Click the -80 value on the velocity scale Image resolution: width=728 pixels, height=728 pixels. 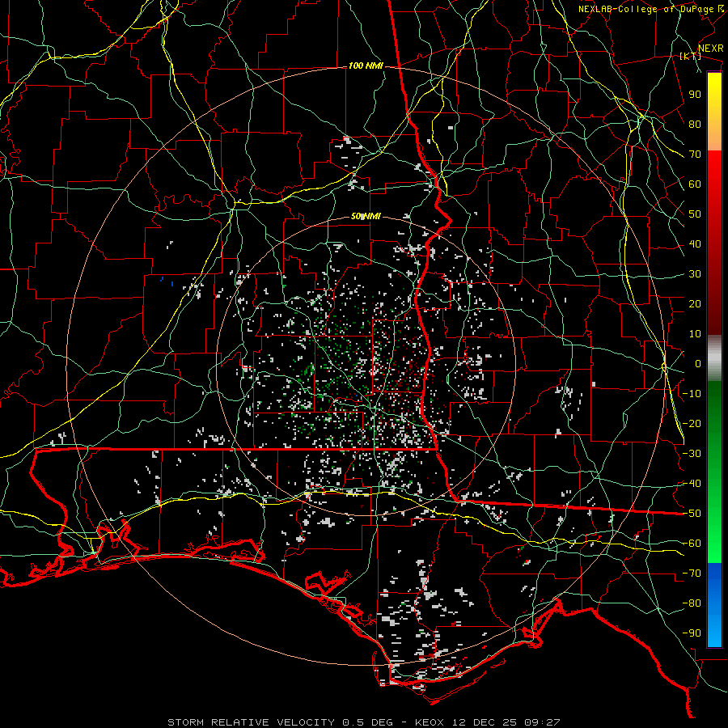coord(692,603)
